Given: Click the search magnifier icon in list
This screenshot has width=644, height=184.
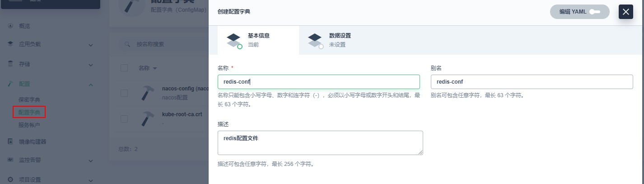Looking at the screenshot, I should click(128, 44).
